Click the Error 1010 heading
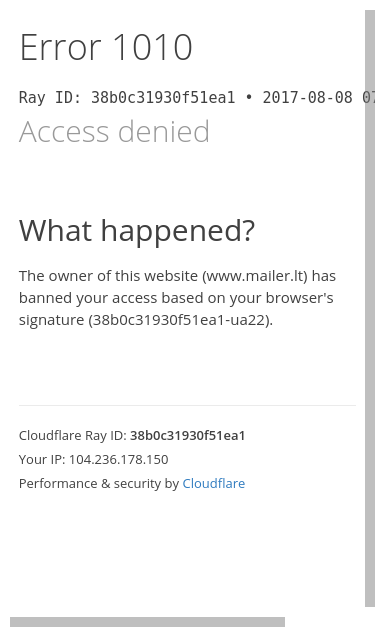This screenshot has height=627, width=375. [x=106, y=47]
